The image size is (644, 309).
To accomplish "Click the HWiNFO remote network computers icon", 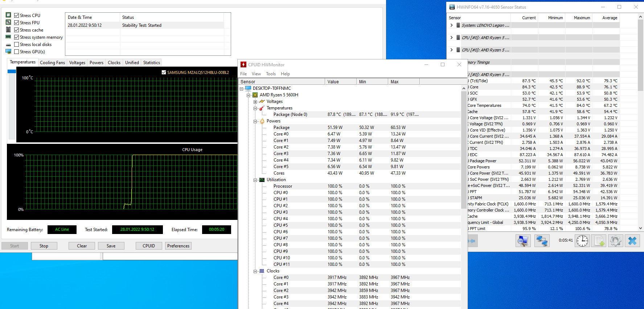I will 542,241.
